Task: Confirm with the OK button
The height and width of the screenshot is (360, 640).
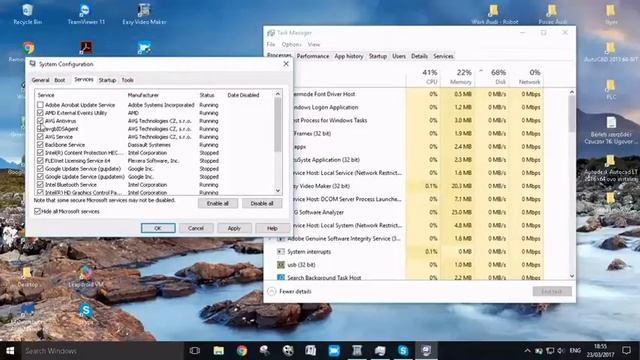Action: (158, 228)
